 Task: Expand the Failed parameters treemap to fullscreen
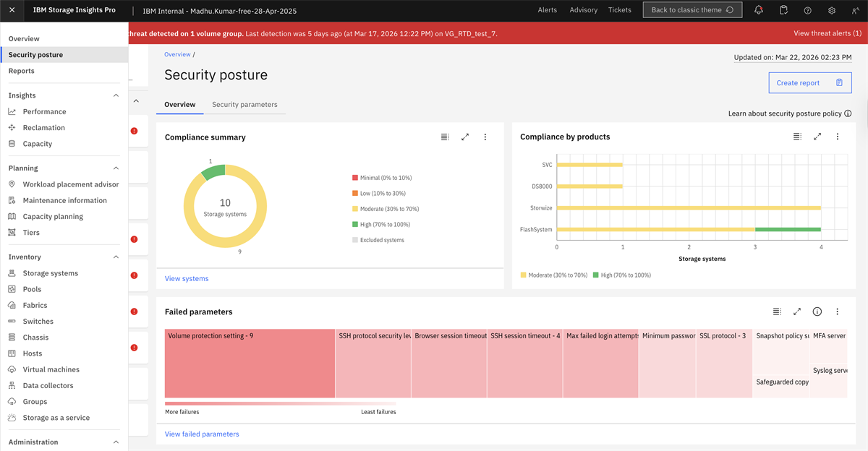797,312
